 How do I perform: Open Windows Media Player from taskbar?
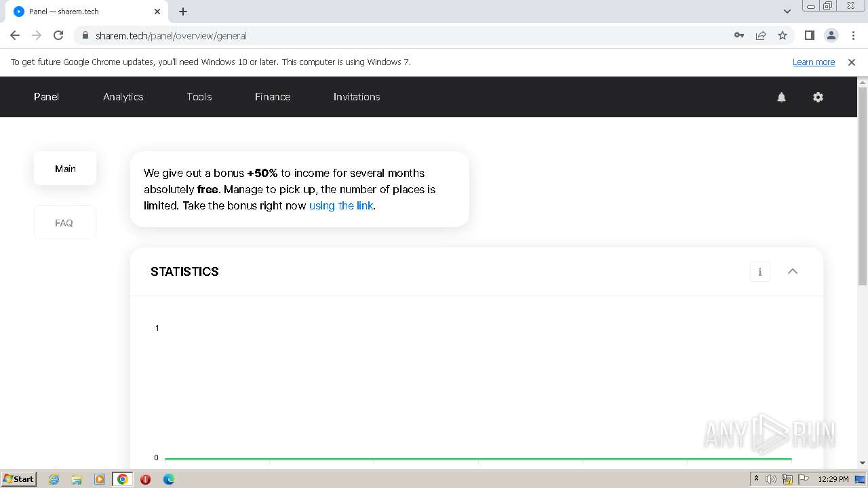point(100,479)
